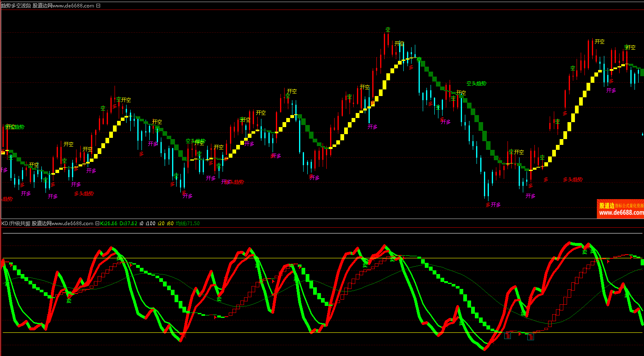Select the 均线:71.50 value label
Screen dimensions: 644x356
point(187,224)
